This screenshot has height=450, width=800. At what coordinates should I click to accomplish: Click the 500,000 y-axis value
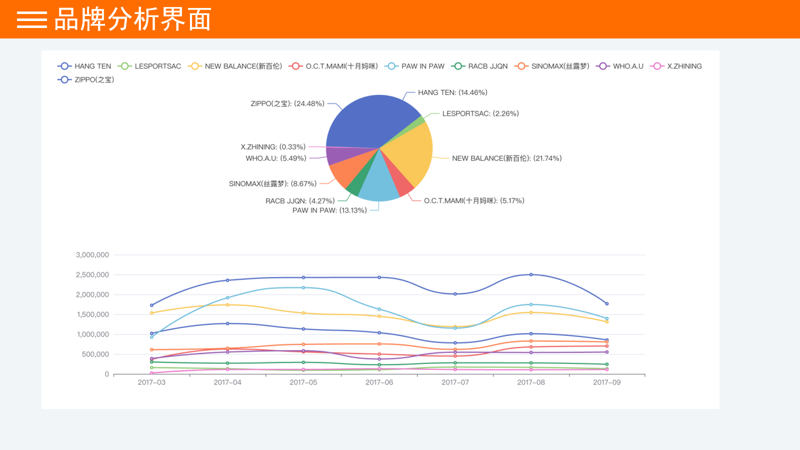pyautogui.click(x=95, y=354)
